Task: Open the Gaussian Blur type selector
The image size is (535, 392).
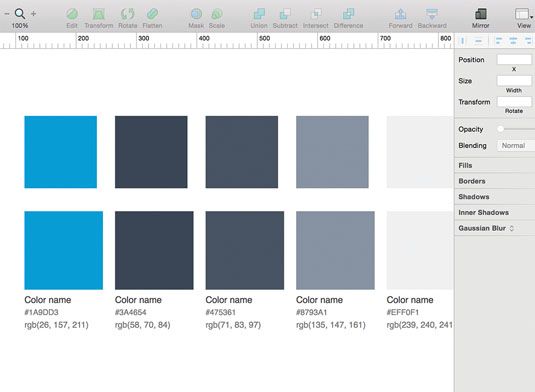Action: [511, 228]
